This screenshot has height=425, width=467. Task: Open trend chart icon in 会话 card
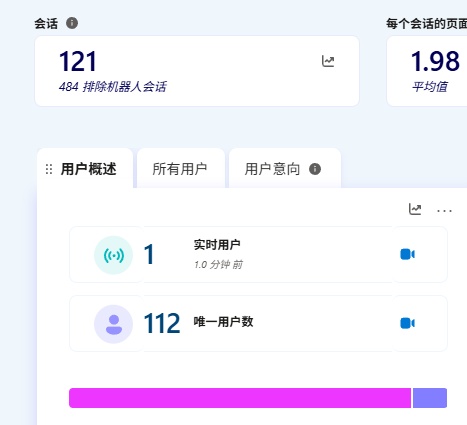328,61
